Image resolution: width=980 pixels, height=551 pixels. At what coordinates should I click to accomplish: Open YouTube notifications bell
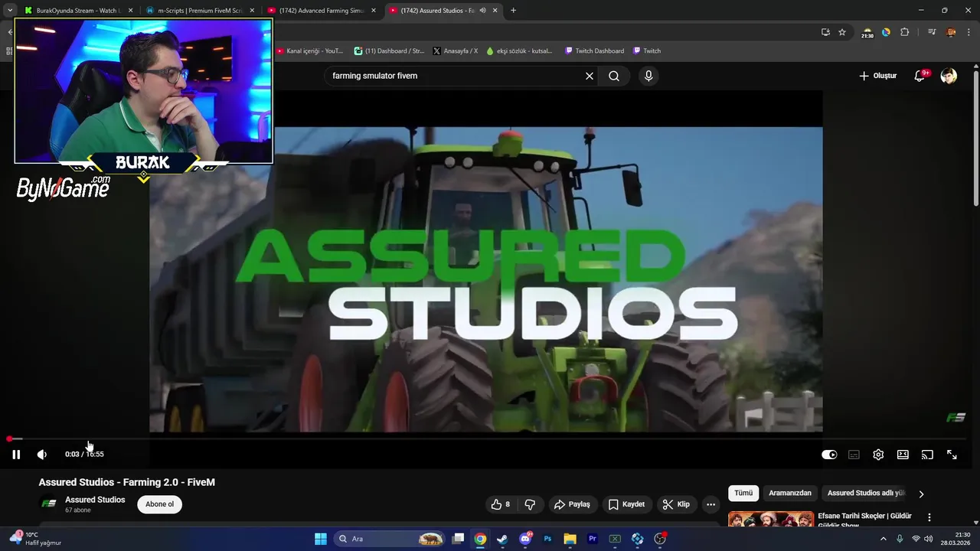pyautogui.click(x=920, y=76)
